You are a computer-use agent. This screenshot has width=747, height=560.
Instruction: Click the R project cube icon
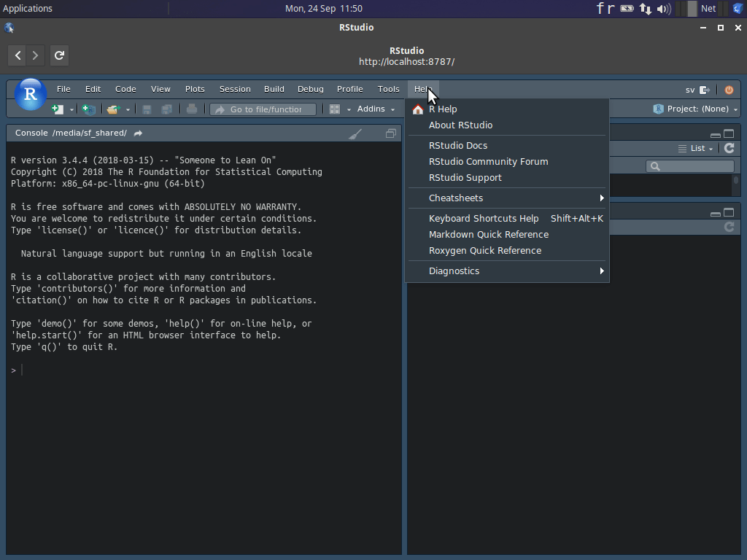[x=659, y=109]
